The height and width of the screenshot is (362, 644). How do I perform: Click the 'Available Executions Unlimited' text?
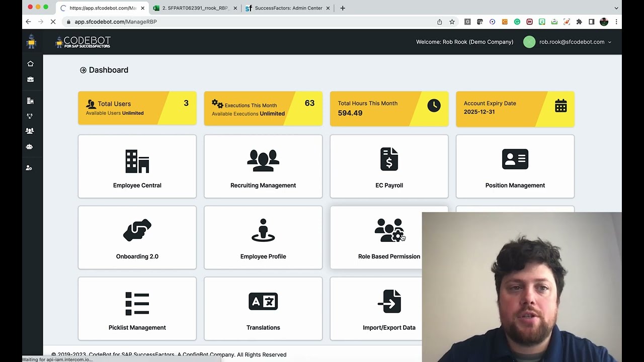click(248, 114)
